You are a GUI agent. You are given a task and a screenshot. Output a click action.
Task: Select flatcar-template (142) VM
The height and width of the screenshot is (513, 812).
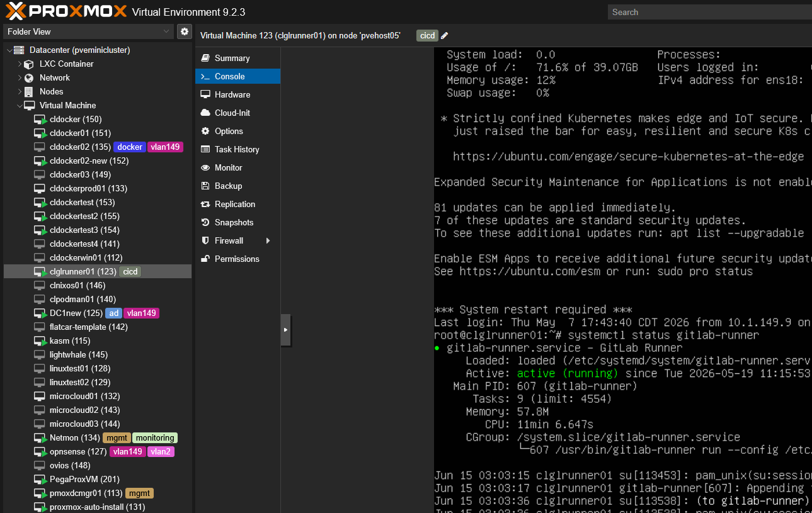coord(98,327)
